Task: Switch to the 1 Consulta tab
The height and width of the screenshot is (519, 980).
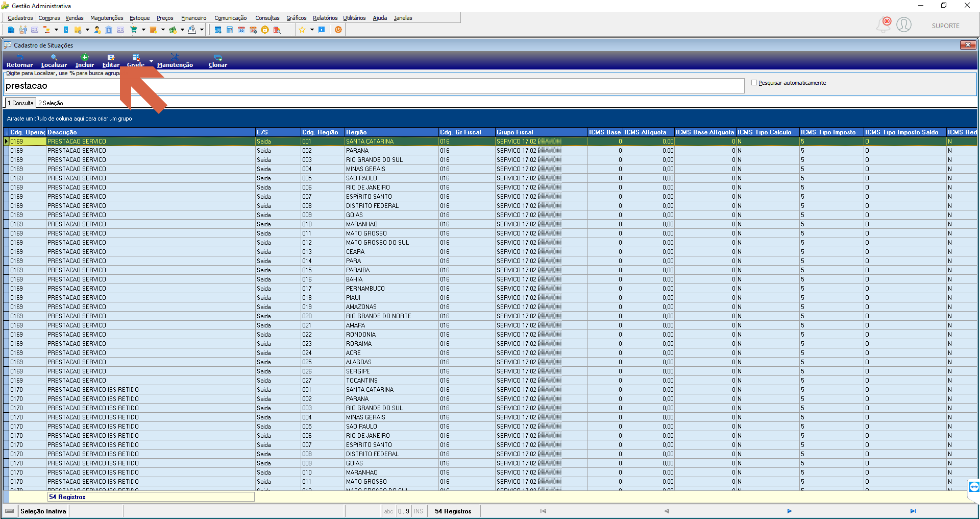Action: [x=20, y=103]
